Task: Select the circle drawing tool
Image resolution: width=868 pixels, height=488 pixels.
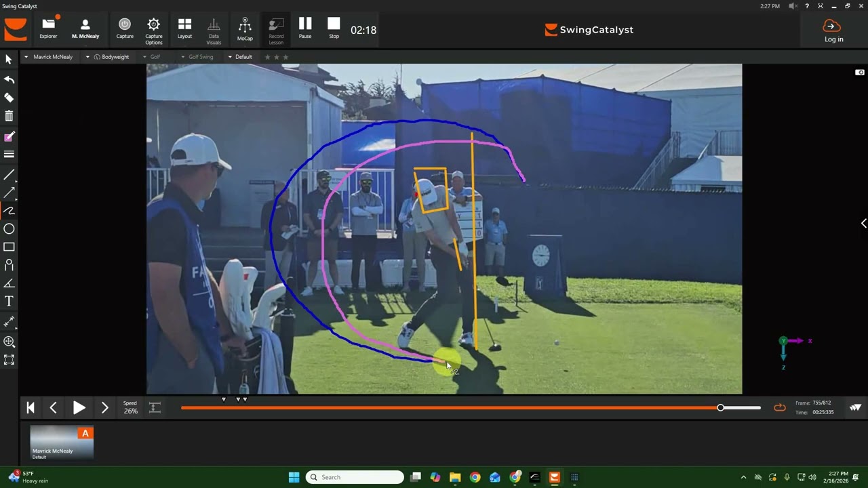Action: click(x=9, y=229)
